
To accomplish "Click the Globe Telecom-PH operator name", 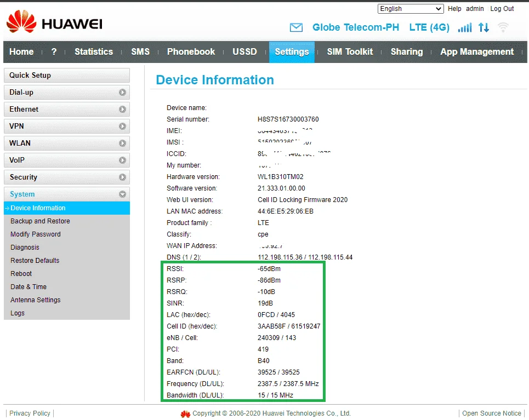I will pos(356,27).
